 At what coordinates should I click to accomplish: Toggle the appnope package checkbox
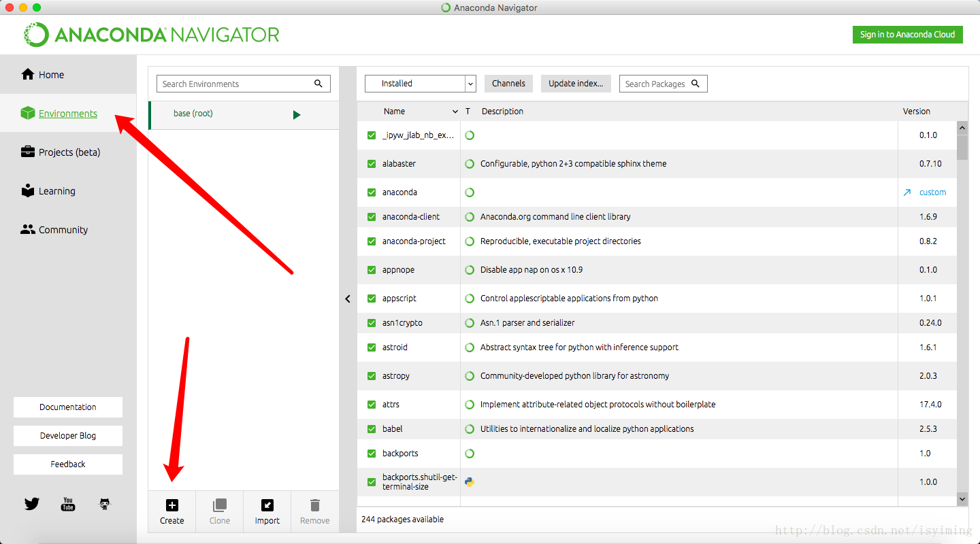[x=372, y=270]
